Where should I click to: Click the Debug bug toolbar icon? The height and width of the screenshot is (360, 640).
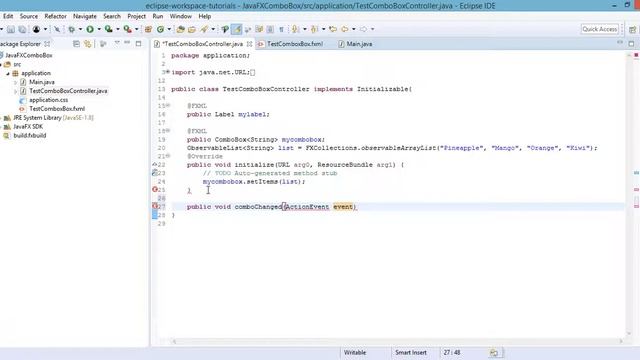point(71,29)
